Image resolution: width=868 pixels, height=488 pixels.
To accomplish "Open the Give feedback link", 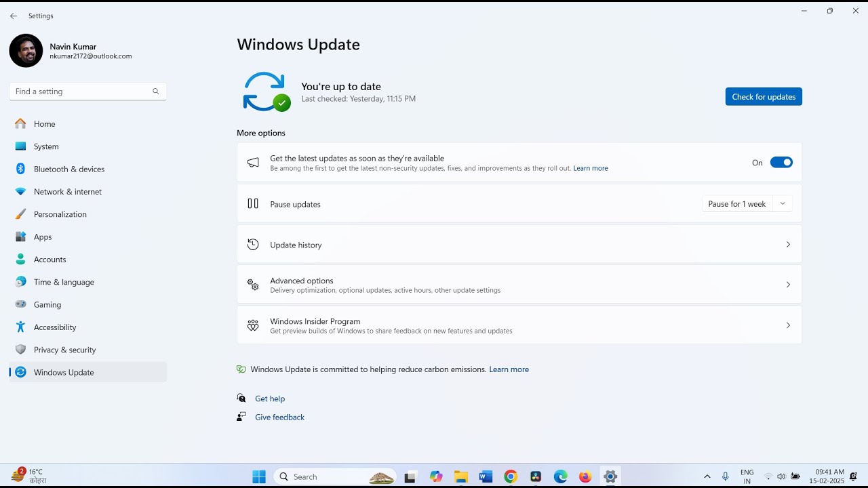I will point(279,417).
